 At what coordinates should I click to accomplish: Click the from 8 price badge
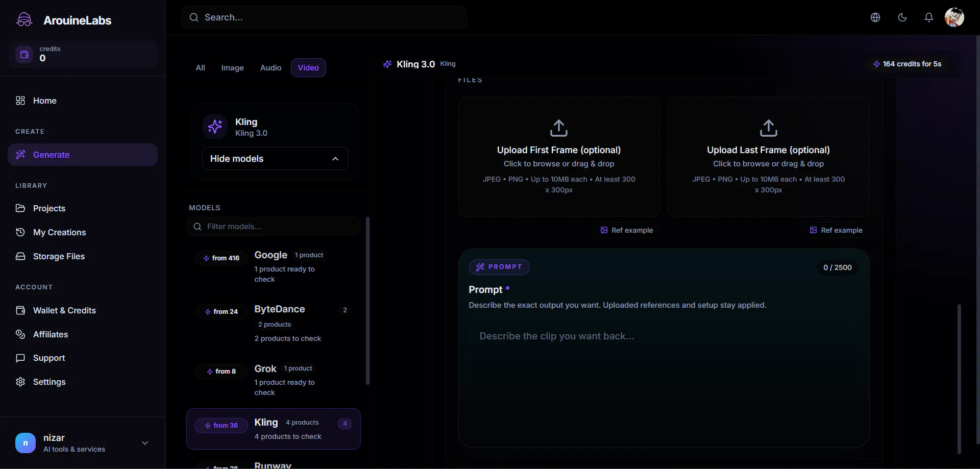click(222, 372)
